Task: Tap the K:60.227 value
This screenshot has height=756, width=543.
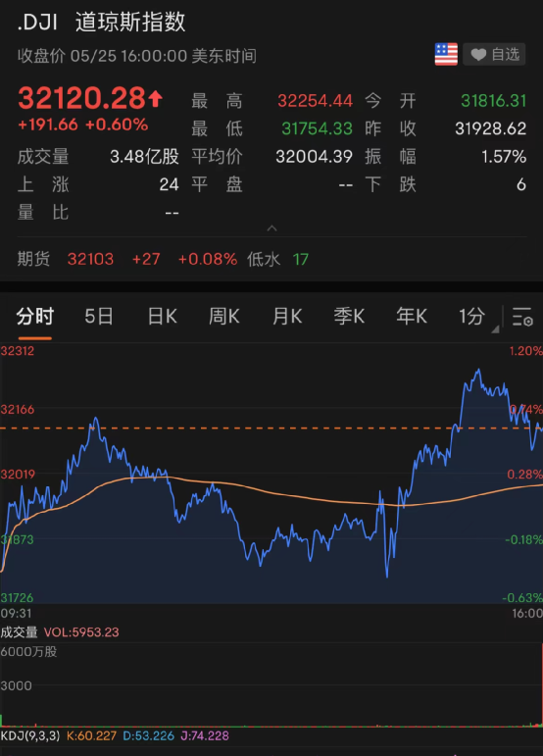Action: click(x=91, y=735)
